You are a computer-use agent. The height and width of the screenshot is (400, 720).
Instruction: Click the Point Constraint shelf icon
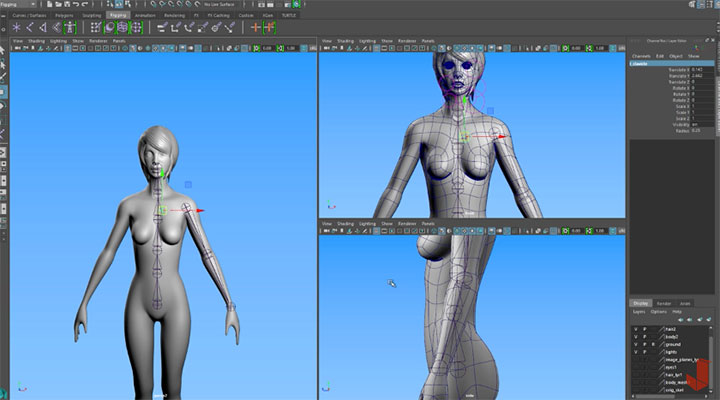tap(175, 28)
